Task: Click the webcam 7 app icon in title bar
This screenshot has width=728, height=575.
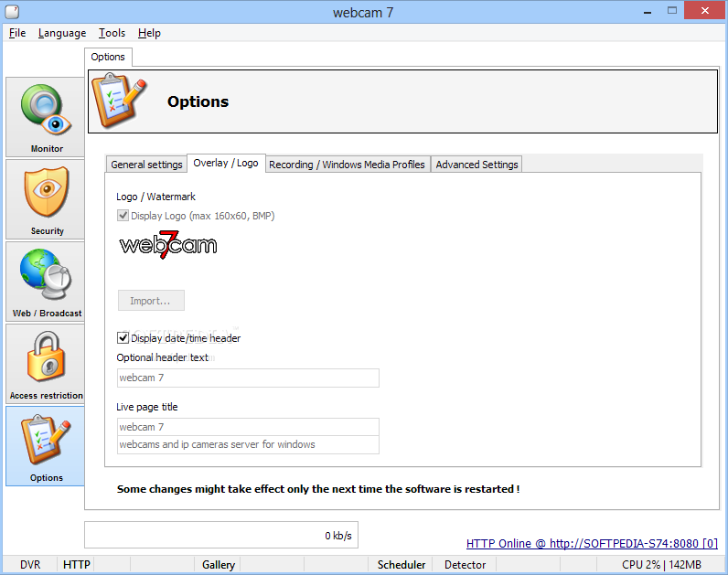Action: coord(12,12)
